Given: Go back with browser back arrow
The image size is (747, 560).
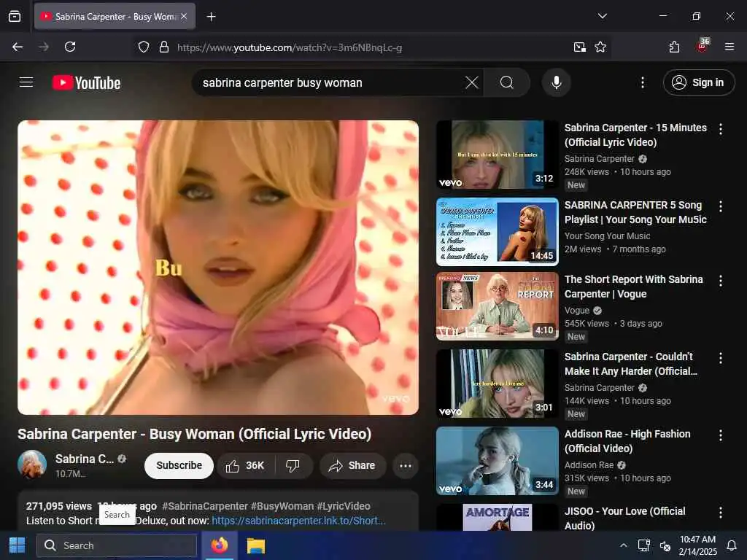Looking at the screenshot, I should (18, 47).
